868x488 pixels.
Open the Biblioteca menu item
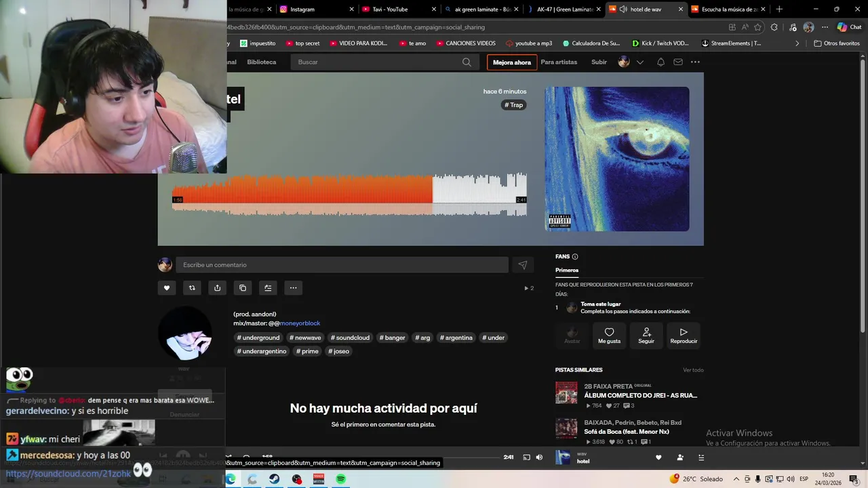coord(262,62)
